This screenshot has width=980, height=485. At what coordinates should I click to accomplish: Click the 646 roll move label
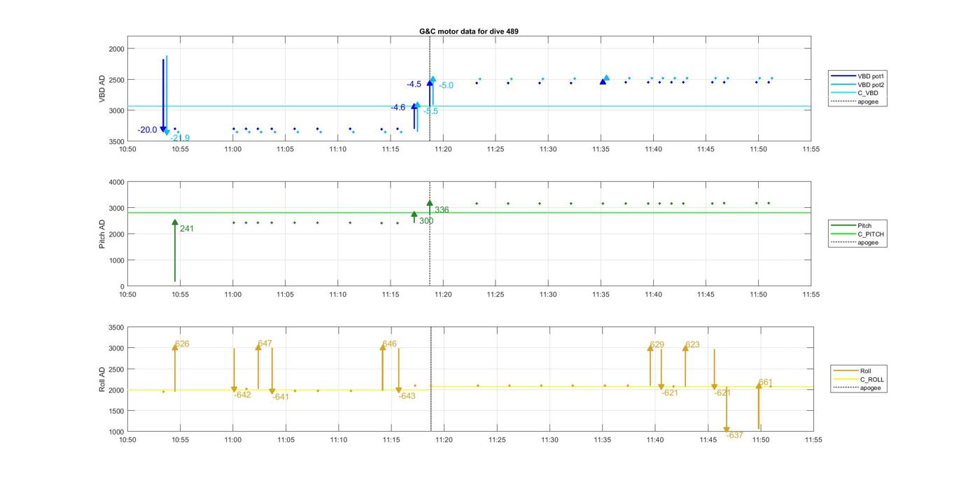click(x=389, y=344)
